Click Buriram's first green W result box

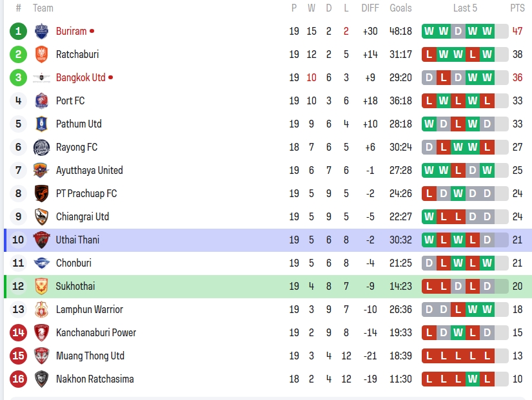pyautogui.click(x=429, y=31)
